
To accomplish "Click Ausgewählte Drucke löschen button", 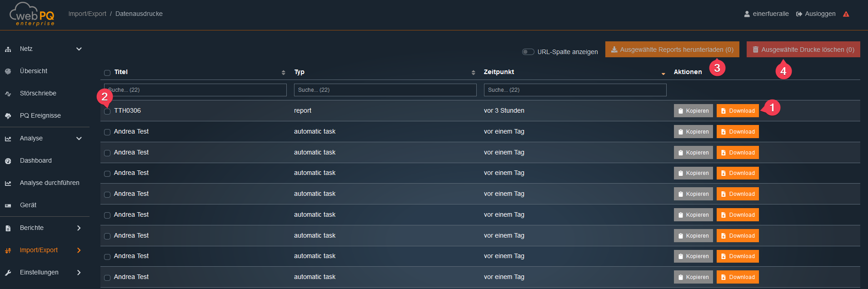I will pos(803,50).
